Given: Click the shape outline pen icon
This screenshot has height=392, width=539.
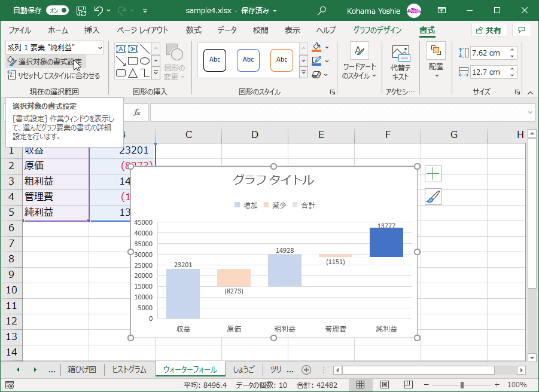Looking at the screenshot, I should click(x=316, y=61).
